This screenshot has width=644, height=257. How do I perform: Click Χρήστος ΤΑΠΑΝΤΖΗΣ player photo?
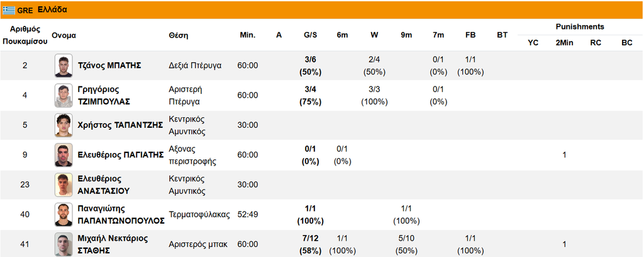(x=64, y=125)
